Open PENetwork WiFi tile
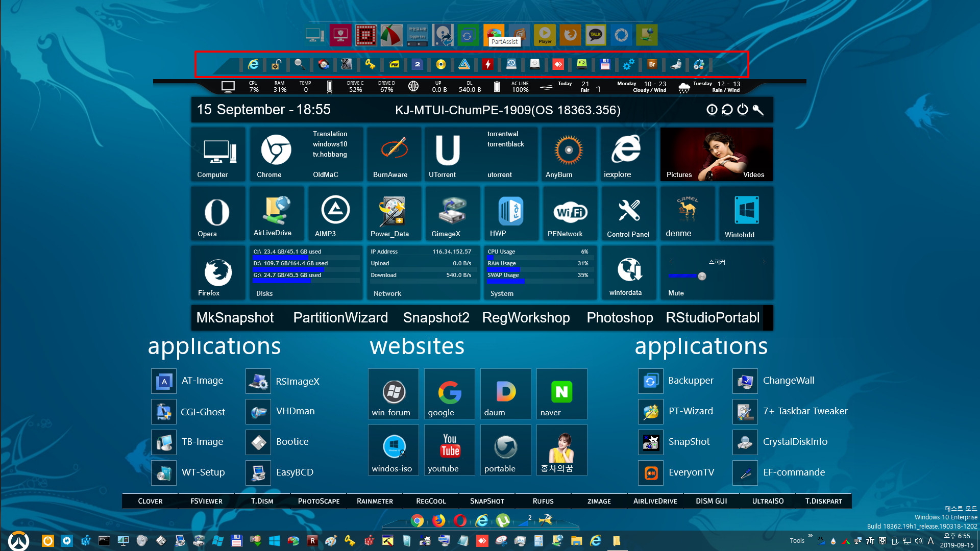Viewport: 980px width, 551px height. (x=570, y=213)
